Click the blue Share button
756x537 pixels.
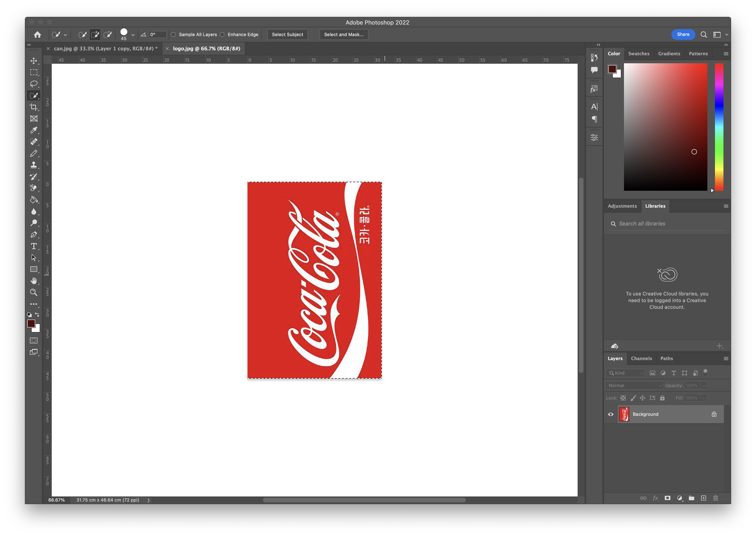click(683, 34)
